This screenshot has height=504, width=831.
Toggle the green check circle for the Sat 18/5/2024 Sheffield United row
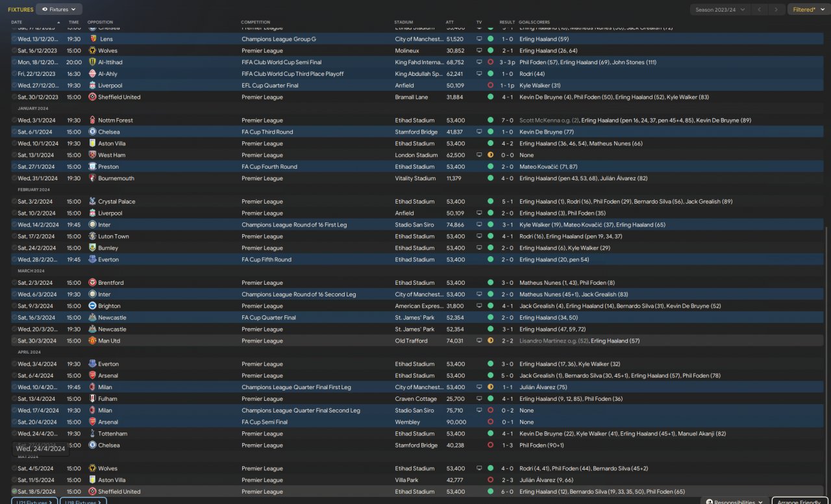click(x=14, y=492)
